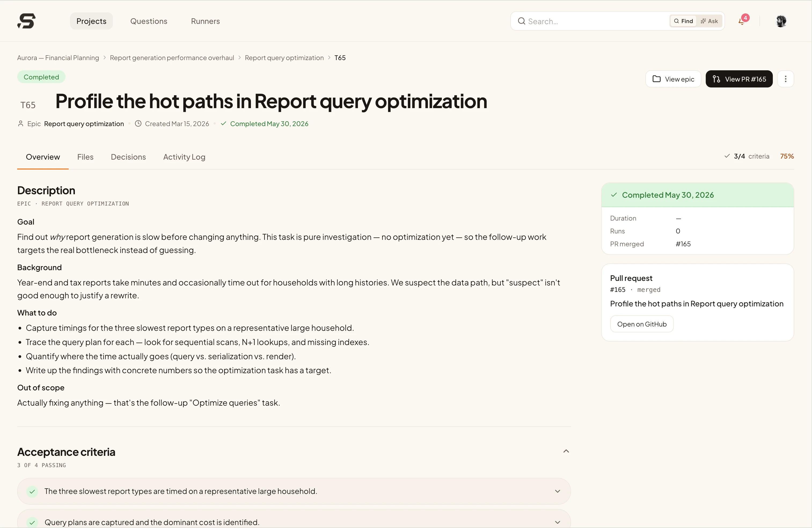Open the Runners nav item

[205, 21]
